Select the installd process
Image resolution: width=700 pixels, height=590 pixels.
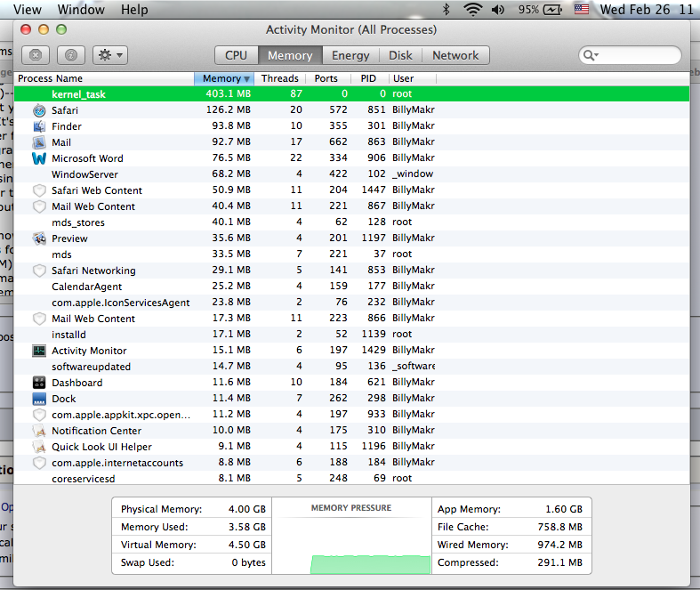coord(352,335)
